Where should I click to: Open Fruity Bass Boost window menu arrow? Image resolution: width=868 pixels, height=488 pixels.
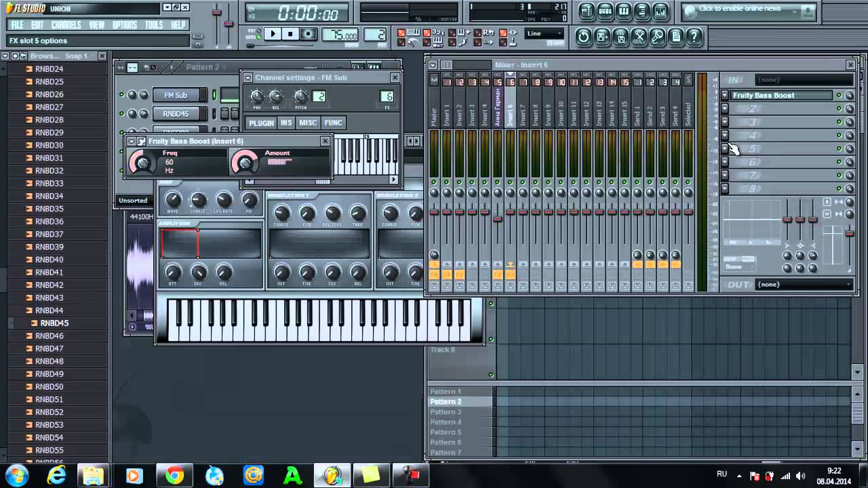[x=131, y=141]
